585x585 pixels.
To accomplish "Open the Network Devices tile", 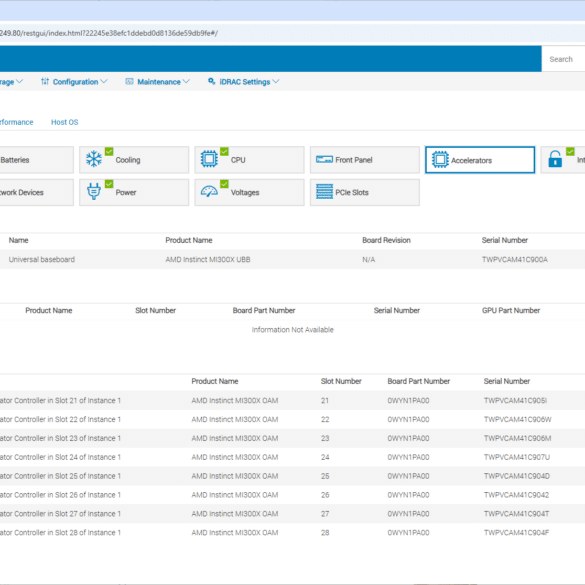I will pos(37,193).
